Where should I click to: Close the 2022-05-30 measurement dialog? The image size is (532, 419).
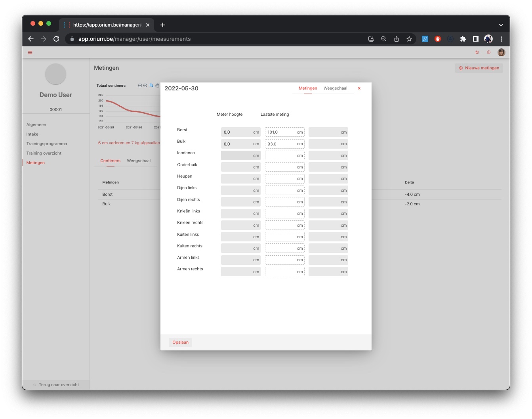(359, 88)
